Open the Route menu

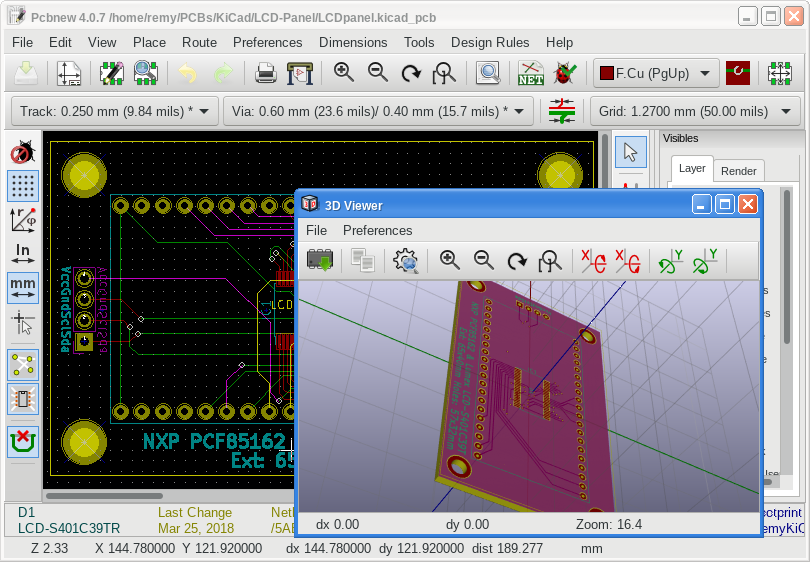point(199,42)
